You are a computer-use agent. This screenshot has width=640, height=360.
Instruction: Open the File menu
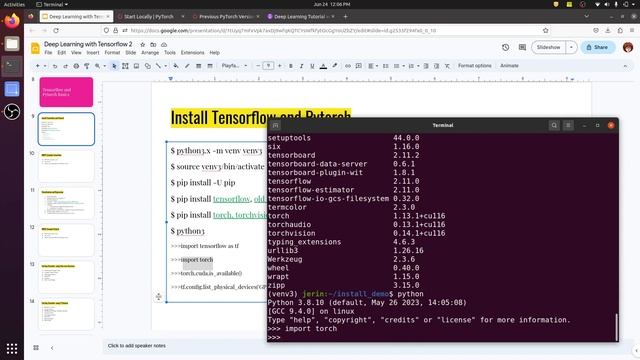click(48, 53)
